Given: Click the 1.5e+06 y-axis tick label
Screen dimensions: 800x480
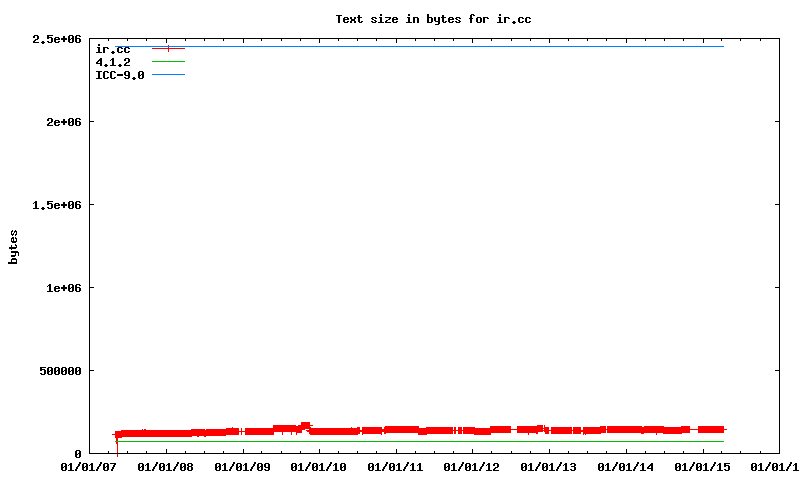Looking at the screenshot, I should 57,205.
